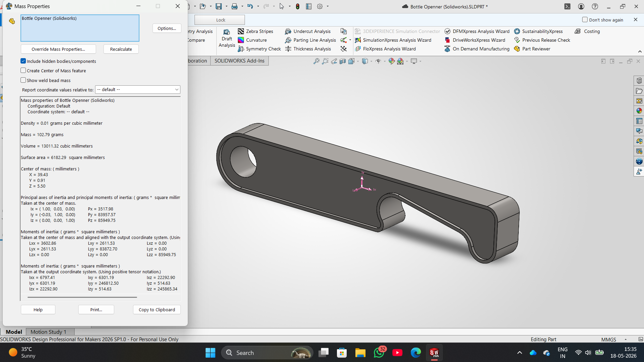The image size is (644, 362).
Task: Switch to the Model tab
Action: 14,332
